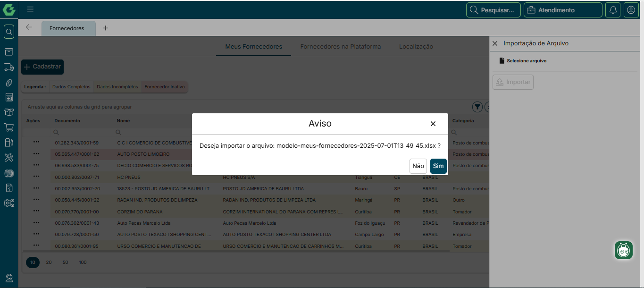The height and width of the screenshot is (288, 644).
Task: Click document 00.080.361/0001-95 cell
Action: pos(77,246)
